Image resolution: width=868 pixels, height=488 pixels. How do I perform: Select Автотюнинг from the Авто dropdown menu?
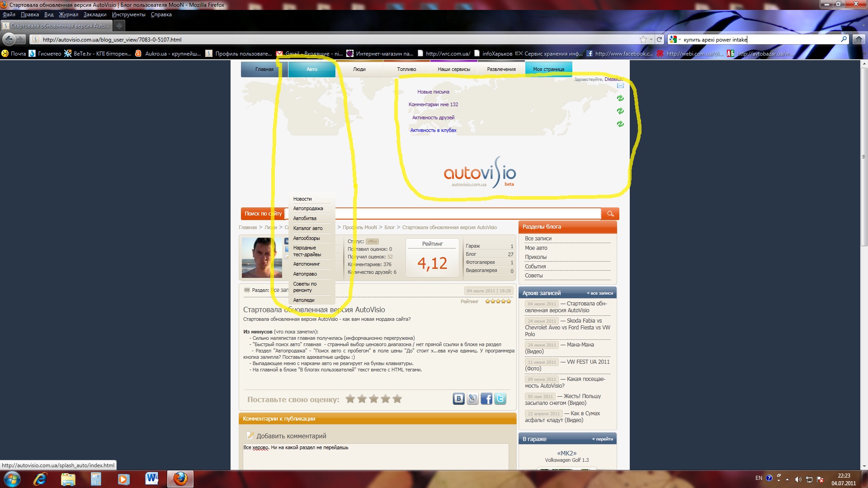[x=306, y=264]
